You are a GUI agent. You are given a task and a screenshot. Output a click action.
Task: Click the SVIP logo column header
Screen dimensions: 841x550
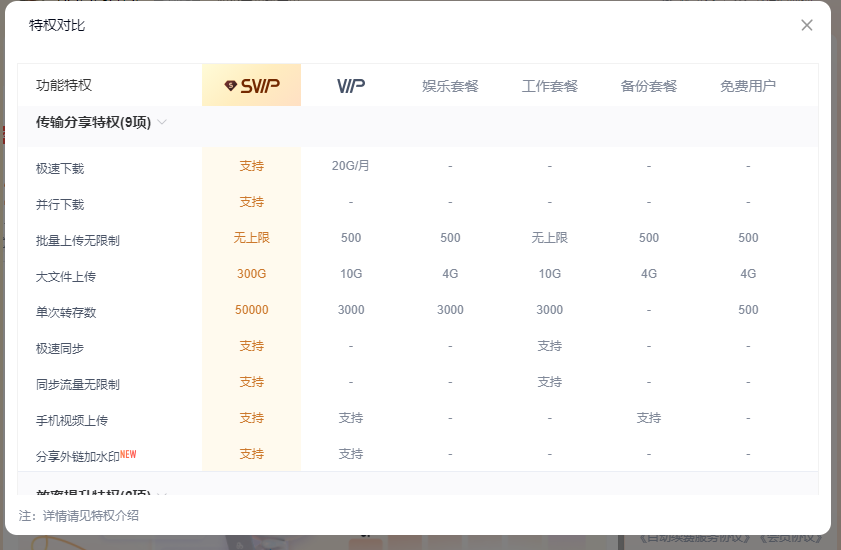252,86
